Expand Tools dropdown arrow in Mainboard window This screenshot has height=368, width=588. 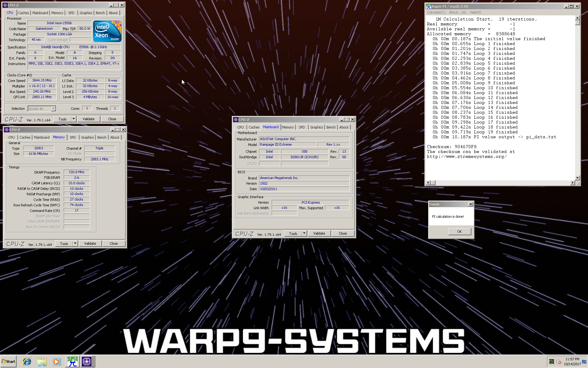click(304, 233)
